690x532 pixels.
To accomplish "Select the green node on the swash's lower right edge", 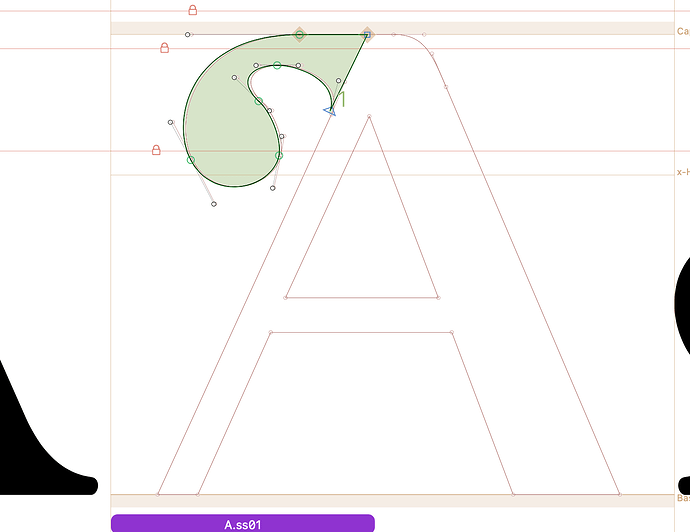I will pyautogui.click(x=279, y=155).
